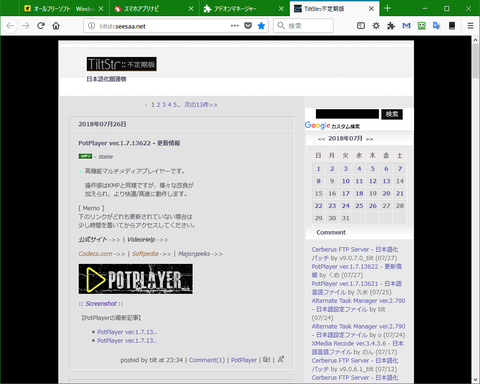
Task: Go to previous month in calendar
Action: (321, 139)
